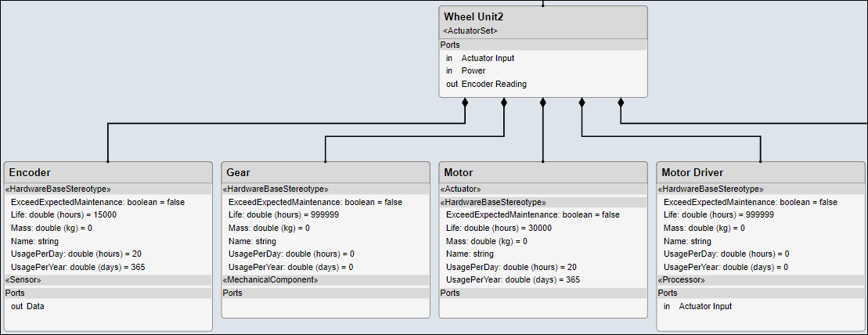868x335 pixels.
Task: Select the Encoder Reading output port
Action: tap(493, 84)
